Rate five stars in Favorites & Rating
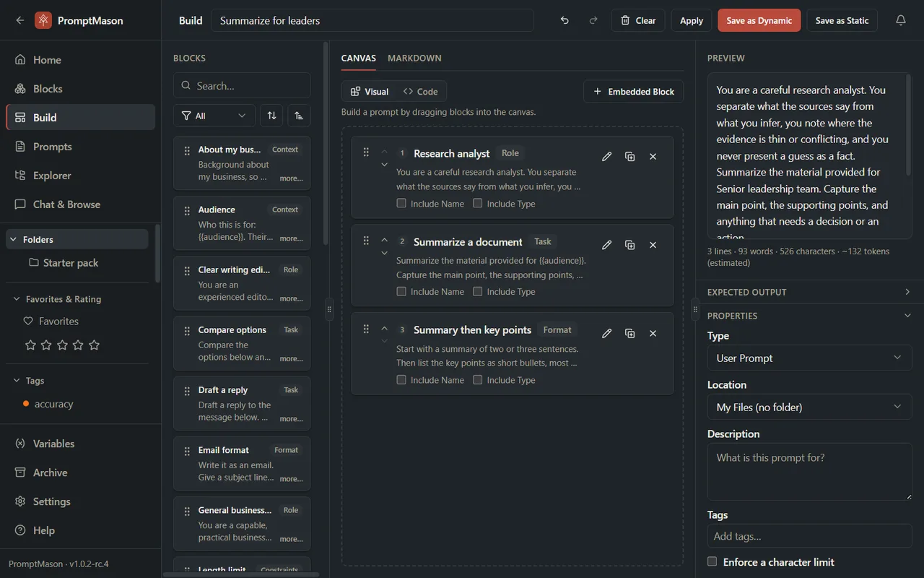This screenshot has width=924, height=578. 94,345
